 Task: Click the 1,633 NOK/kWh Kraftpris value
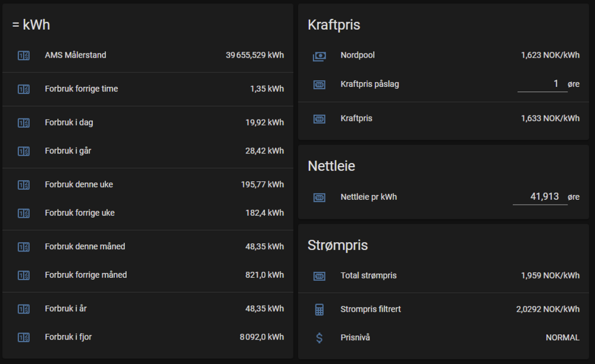tap(550, 118)
